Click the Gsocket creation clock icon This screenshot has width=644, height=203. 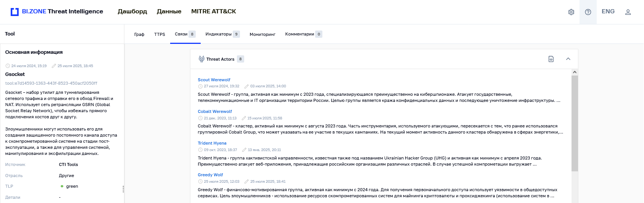pyautogui.click(x=8, y=66)
